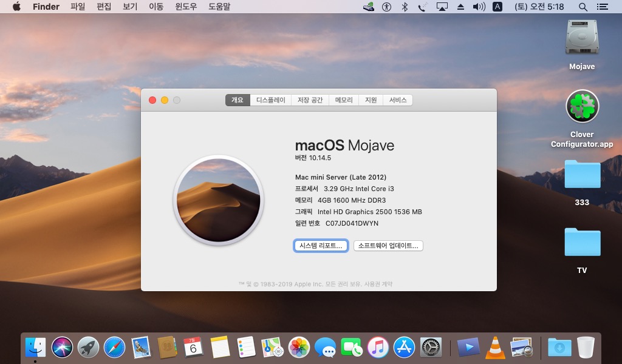Open the blue play-button video app in Dock
Viewport: 622px width, 364px height.
[468, 348]
